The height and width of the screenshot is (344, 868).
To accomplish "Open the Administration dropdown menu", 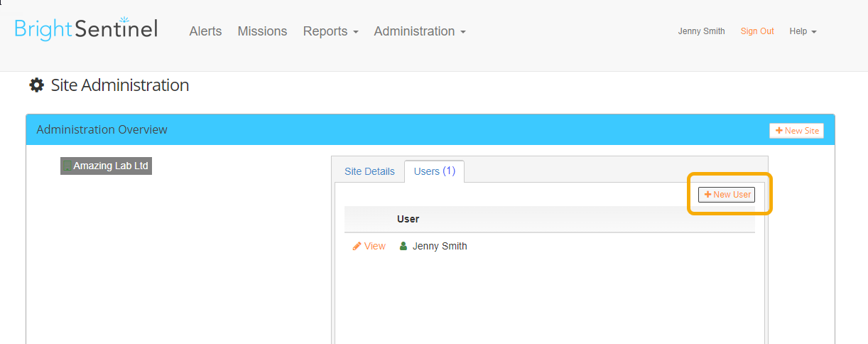I will (x=420, y=31).
